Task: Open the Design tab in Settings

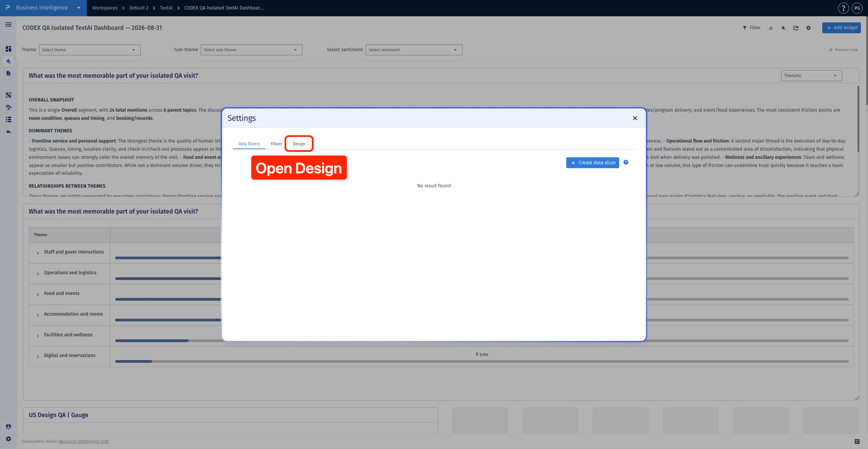Action: [x=299, y=144]
